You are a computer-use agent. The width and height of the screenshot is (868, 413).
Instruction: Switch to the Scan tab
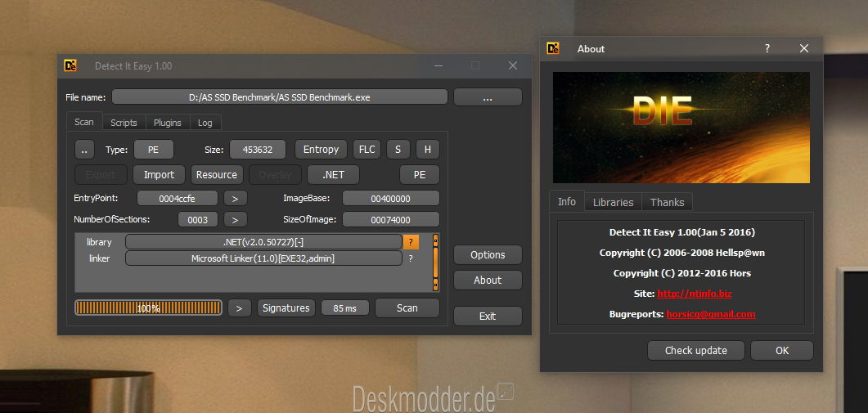point(84,122)
